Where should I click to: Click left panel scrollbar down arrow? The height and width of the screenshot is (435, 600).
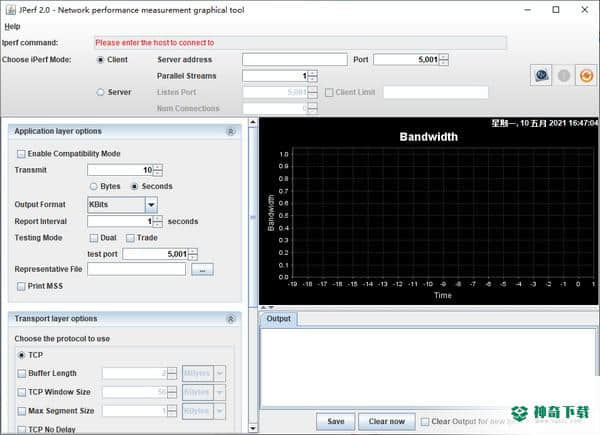(253, 428)
